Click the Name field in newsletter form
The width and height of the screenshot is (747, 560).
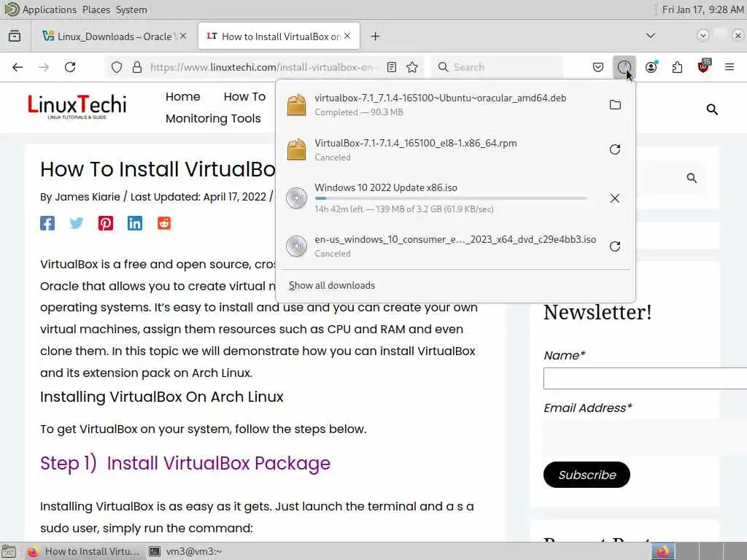645,378
